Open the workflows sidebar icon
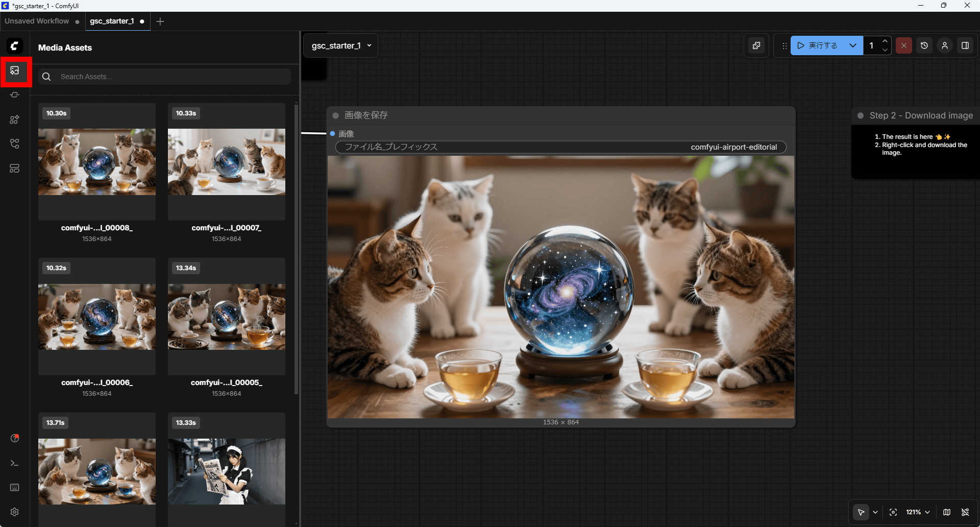This screenshot has width=980, height=527. tap(15, 144)
